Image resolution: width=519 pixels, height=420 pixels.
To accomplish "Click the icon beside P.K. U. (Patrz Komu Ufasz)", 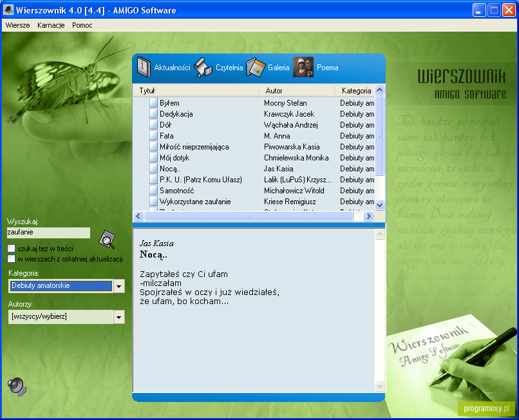I will 153,179.
